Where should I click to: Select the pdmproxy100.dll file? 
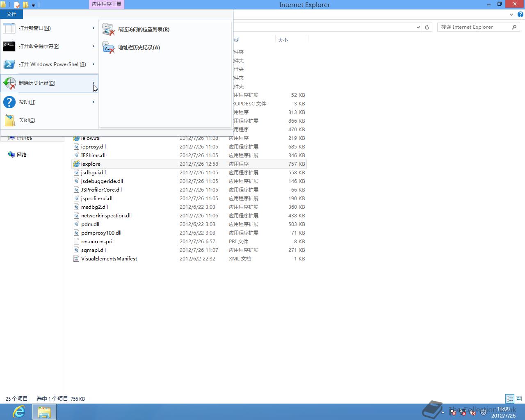pos(101,233)
